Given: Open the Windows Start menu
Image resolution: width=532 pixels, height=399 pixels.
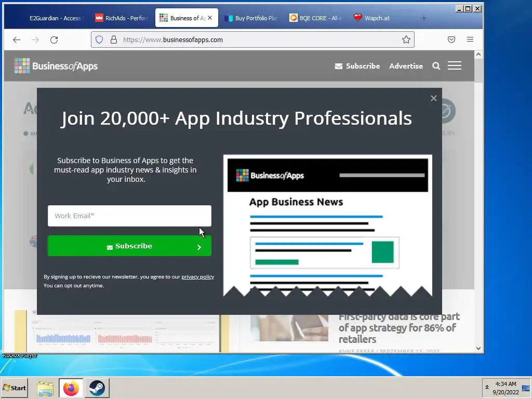Looking at the screenshot, I should click(x=14, y=388).
